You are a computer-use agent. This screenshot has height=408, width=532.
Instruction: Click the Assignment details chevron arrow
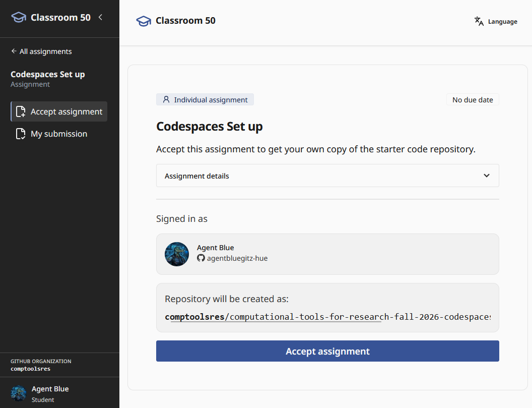tap(487, 176)
